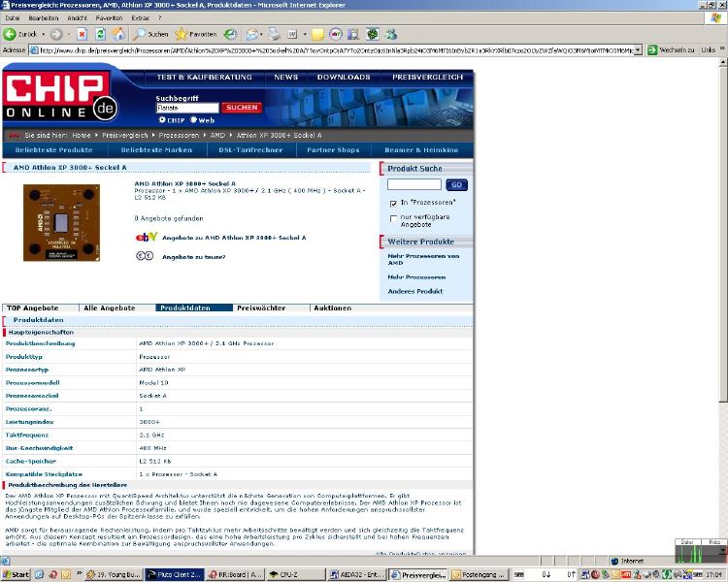The image size is (728, 582).
Task: Enable nur verfügbare Angebote checkbox
Action: [393, 218]
